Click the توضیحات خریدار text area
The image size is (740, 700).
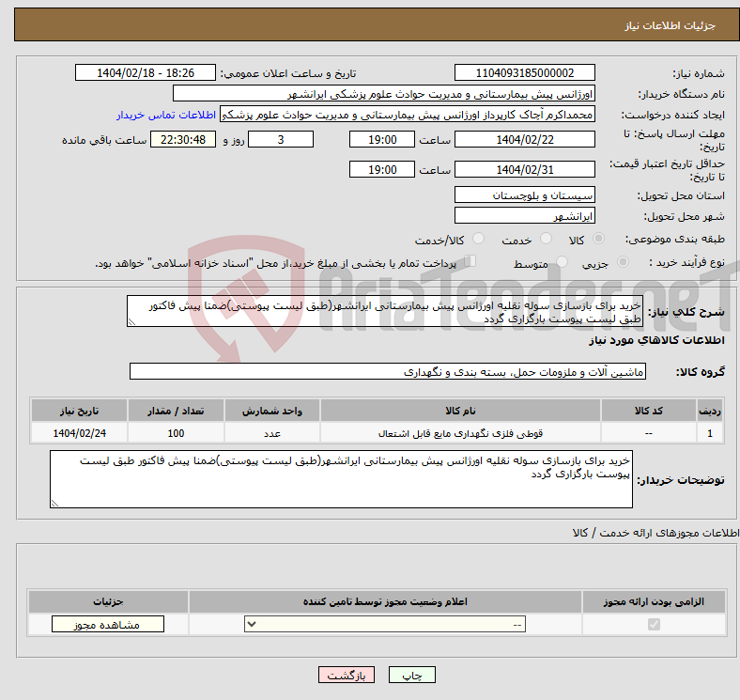[342, 479]
